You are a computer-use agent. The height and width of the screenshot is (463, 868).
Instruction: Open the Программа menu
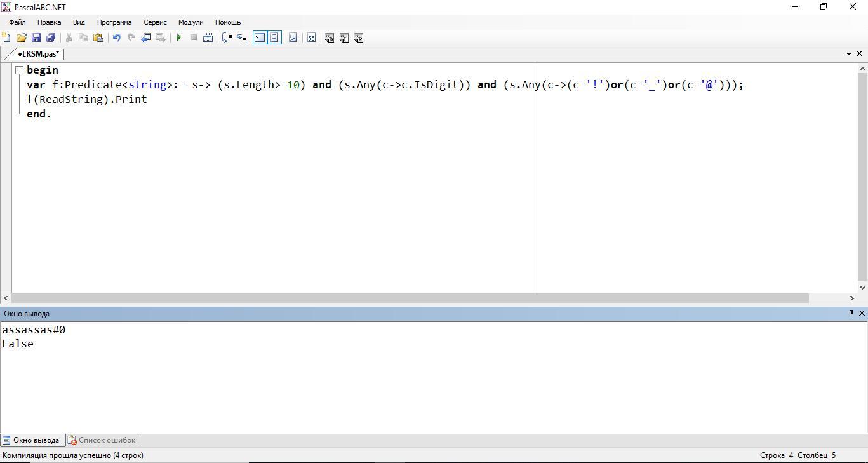[x=114, y=22]
